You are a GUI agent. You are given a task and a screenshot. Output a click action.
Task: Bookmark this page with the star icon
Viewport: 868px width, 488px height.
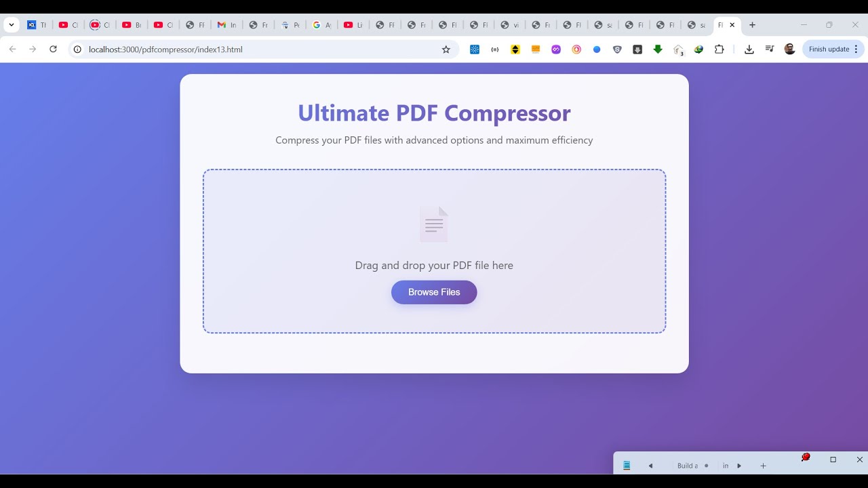[446, 49]
